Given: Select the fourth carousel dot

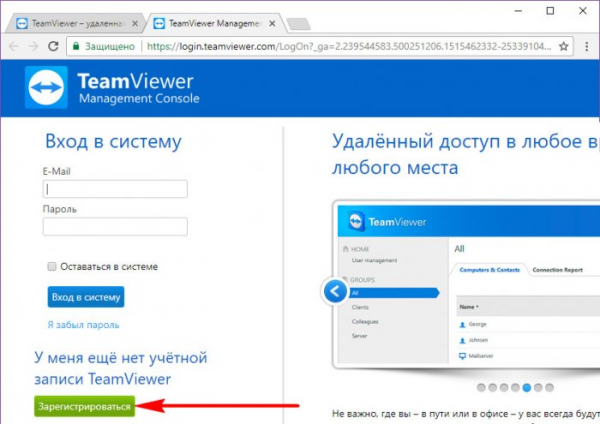Looking at the screenshot, I should (x=515, y=388).
